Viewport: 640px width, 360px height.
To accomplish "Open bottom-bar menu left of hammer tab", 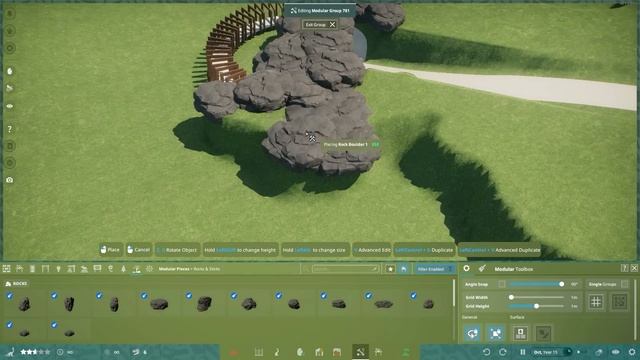I will tap(337, 352).
